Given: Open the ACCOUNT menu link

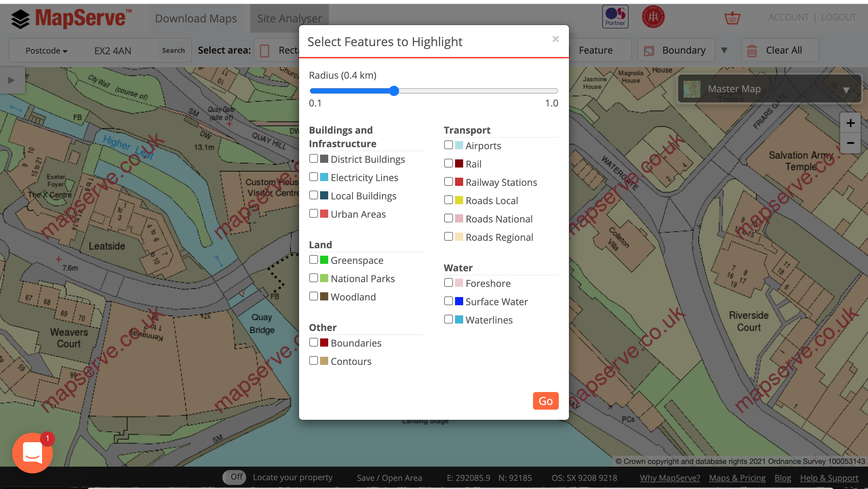Looking at the screenshot, I should point(789,17).
